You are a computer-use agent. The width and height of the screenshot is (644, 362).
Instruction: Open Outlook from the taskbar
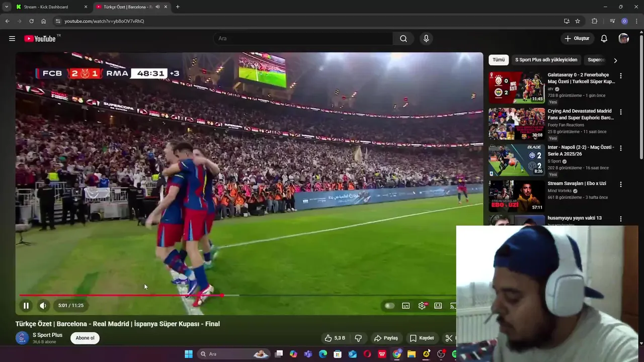pyautogui.click(x=353, y=354)
